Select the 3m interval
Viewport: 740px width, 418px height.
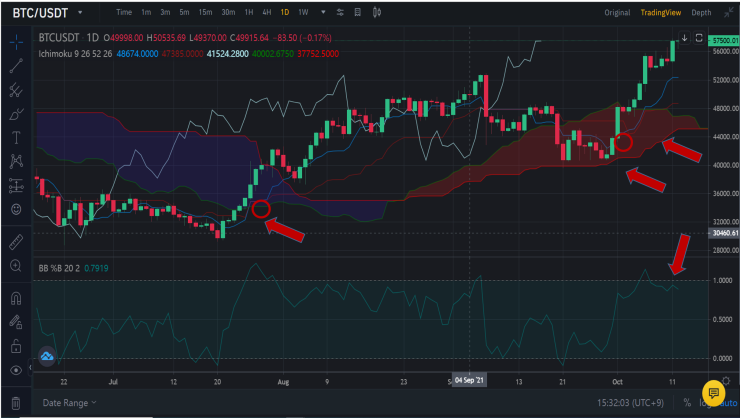click(165, 12)
